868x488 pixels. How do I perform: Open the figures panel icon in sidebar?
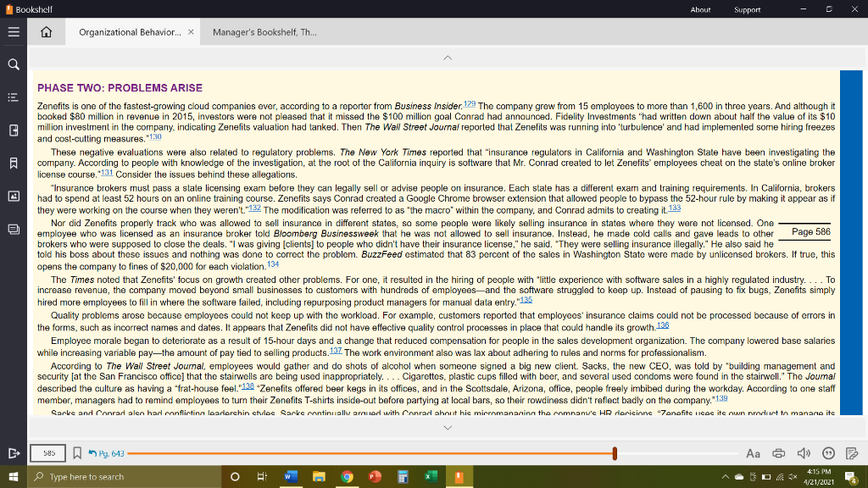[14, 196]
